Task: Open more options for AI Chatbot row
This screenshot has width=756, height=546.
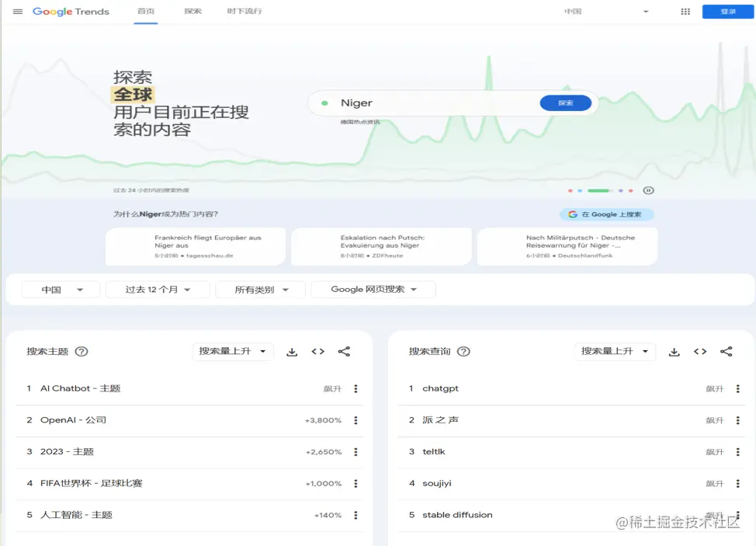Action: tap(355, 389)
